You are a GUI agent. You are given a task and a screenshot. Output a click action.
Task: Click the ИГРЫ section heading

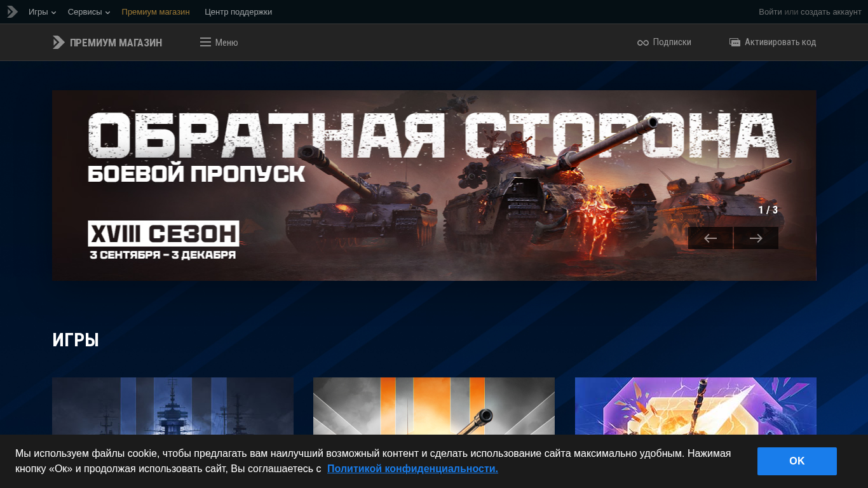point(76,340)
